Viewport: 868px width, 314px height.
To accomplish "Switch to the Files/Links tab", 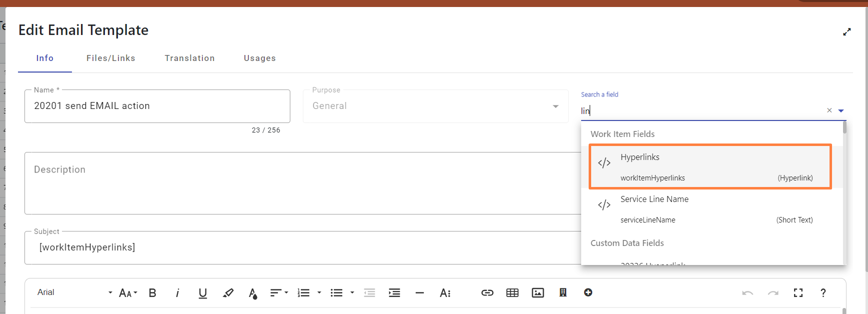I will coord(111,58).
